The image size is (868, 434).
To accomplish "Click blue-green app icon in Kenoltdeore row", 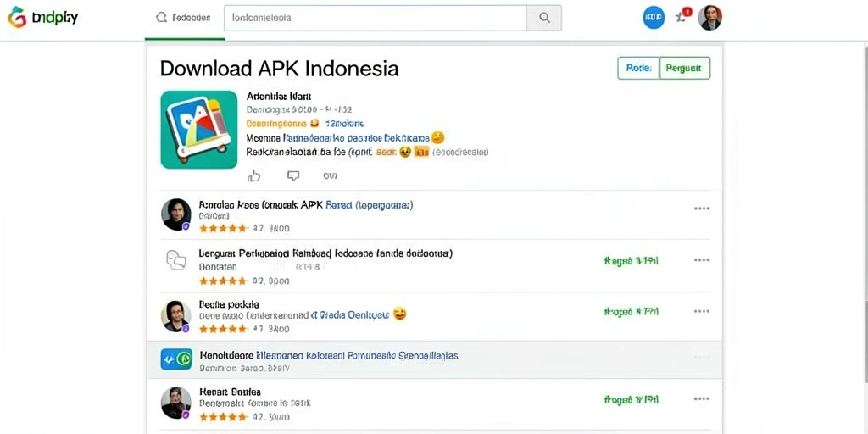I will (176, 359).
